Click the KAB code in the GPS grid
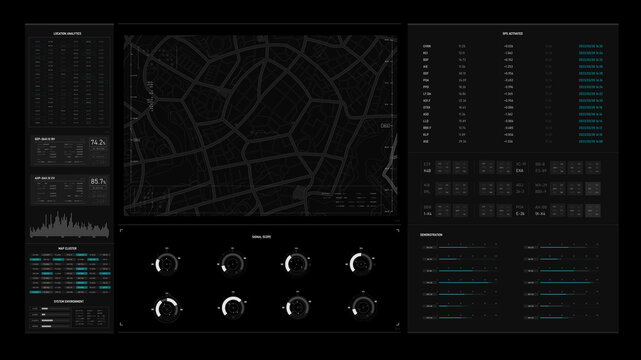 (x=427, y=171)
